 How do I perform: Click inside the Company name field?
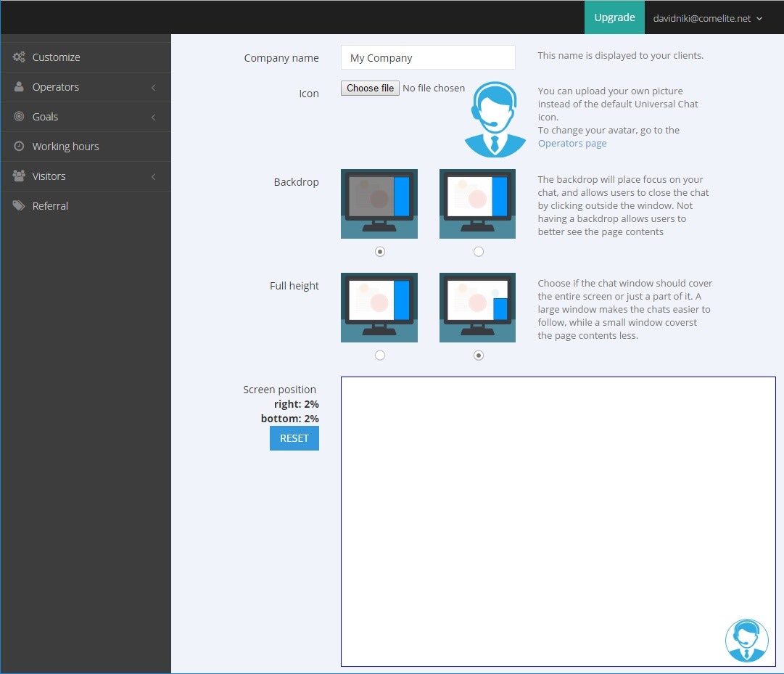(427, 57)
